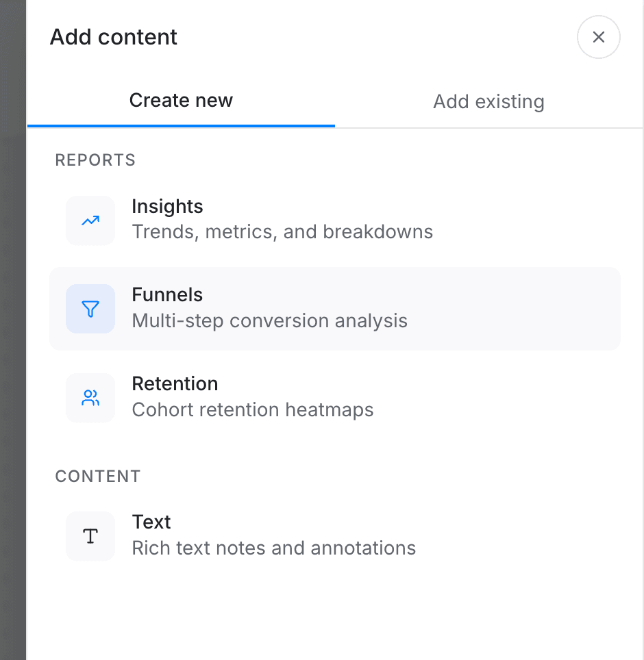The image size is (644, 660).
Task: Click 'Trends, metrics, and breakdowns' description
Action: [x=282, y=232]
